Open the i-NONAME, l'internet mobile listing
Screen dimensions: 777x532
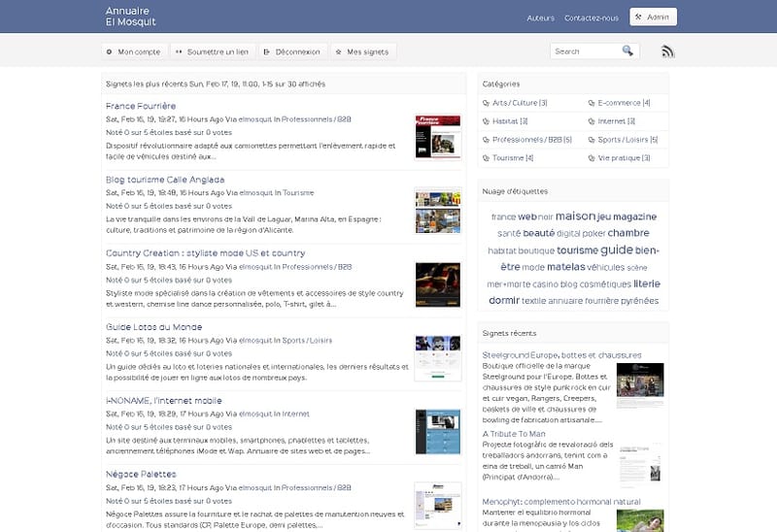click(164, 400)
